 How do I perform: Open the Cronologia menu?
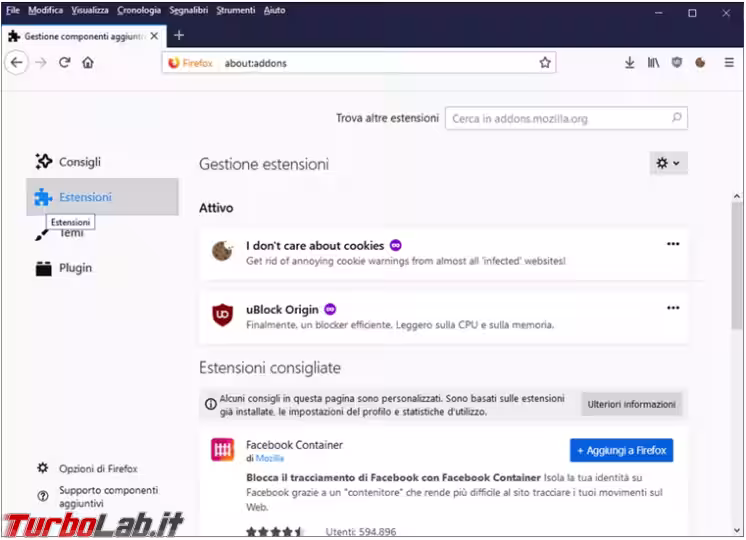[x=139, y=10]
